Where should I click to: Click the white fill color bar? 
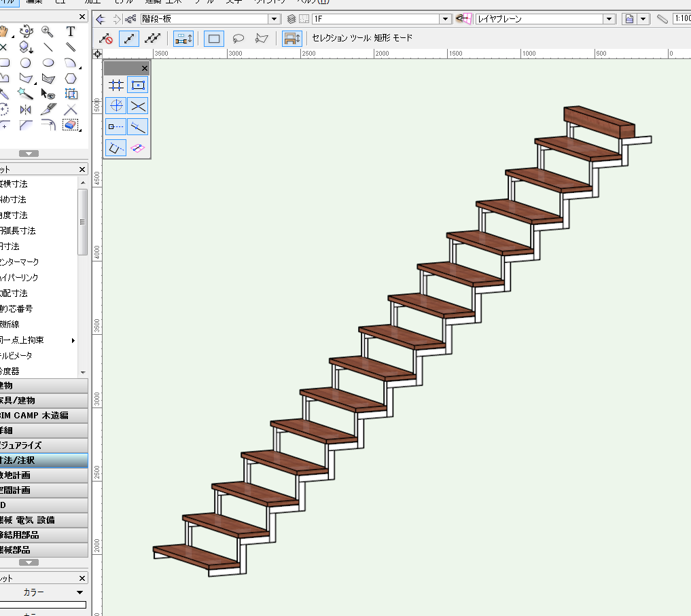43,604
